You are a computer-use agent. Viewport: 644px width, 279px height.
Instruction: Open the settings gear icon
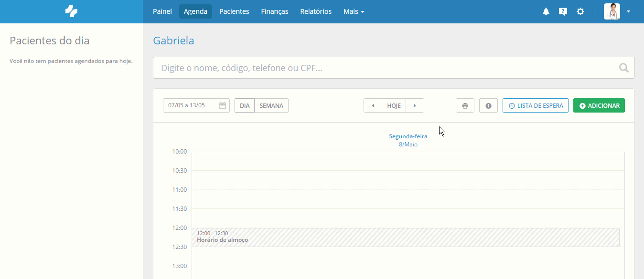(580, 11)
